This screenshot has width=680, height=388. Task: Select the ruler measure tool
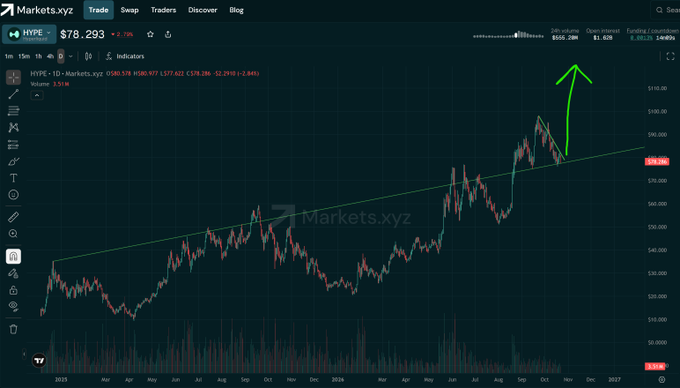(13, 217)
